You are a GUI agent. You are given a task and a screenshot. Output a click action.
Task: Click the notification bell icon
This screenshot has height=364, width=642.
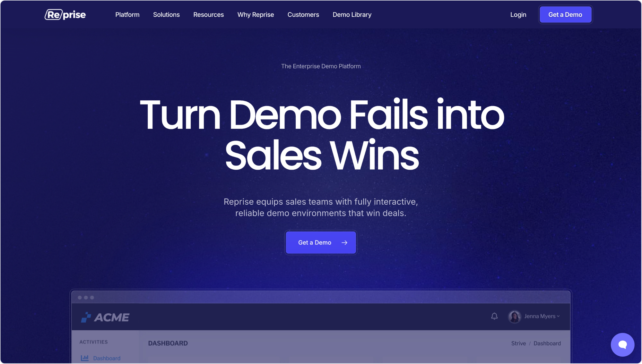[x=494, y=316]
